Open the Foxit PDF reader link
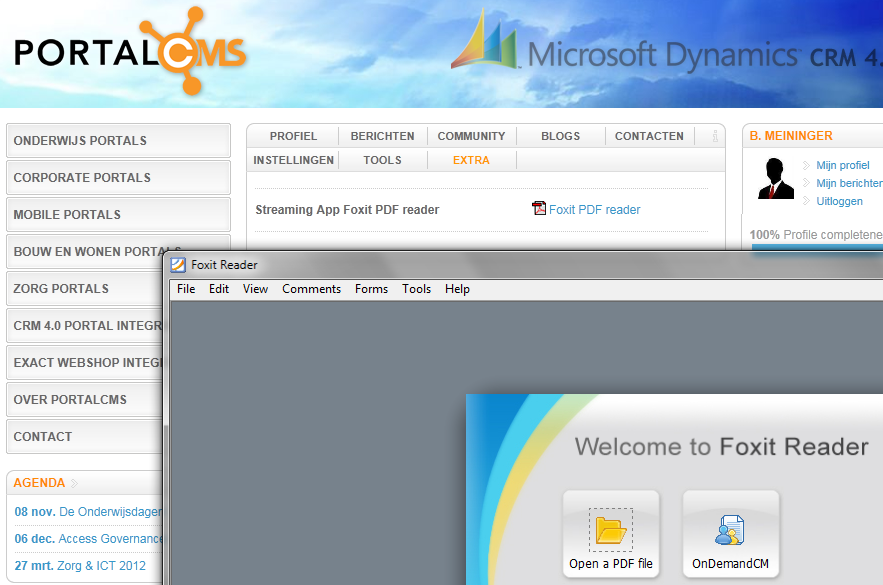Screen dimensions: 883x585 pyautogui.click(x=595, y=209)
